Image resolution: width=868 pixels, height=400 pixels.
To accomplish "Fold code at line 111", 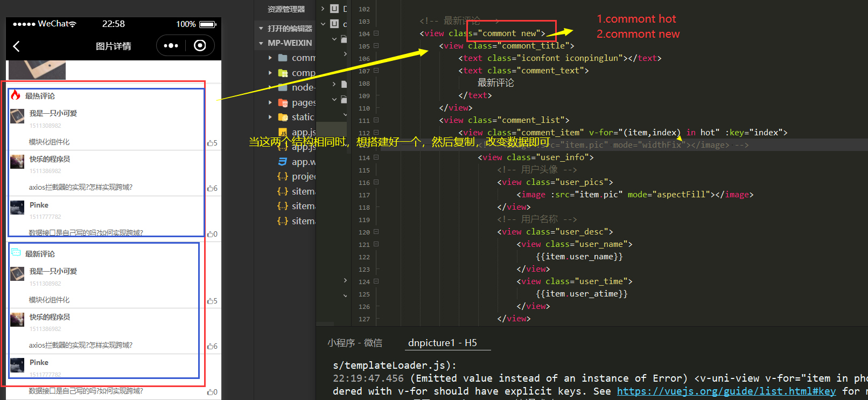I will click(x=376, y=120).
